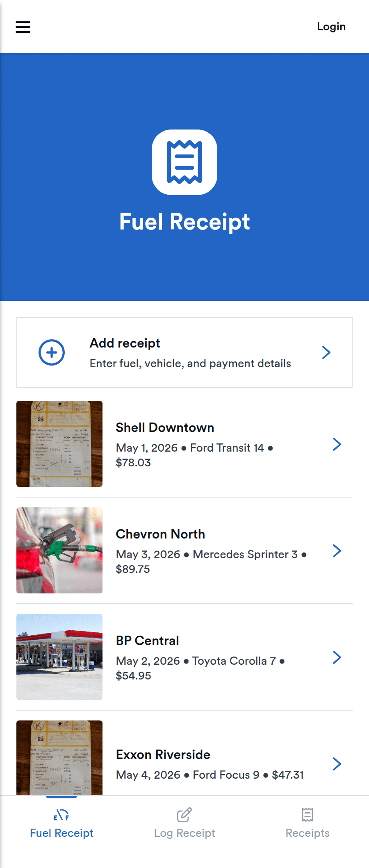Screen dimensions: 369x868
Task: Expand BP Central chevron arrow
Action: [x=337, y=657]
